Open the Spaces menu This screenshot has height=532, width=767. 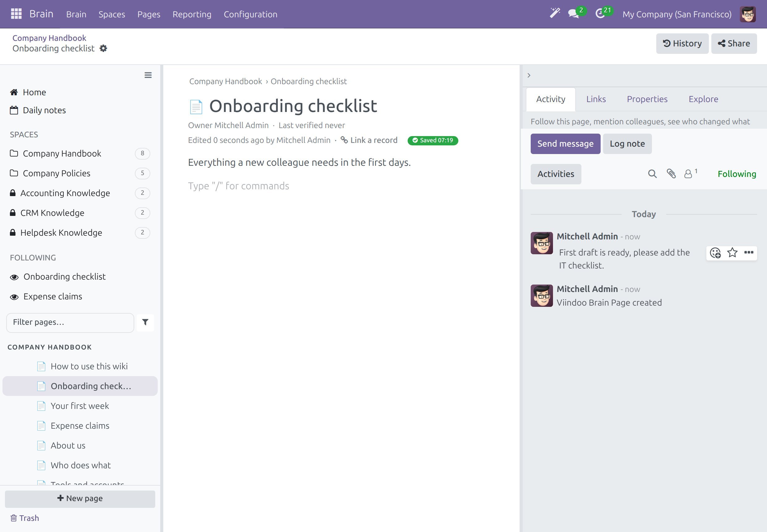(112, 14)
